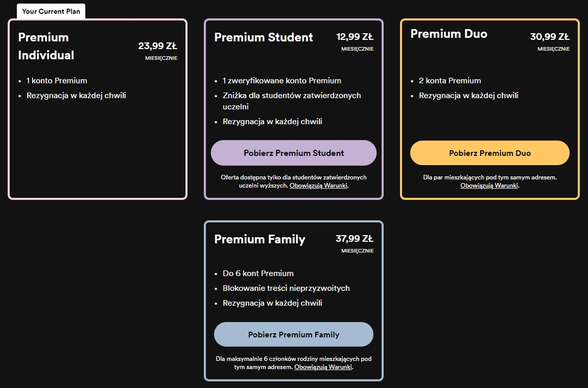Click the '2 konta Premium' bullet
The image size is (588, 388).
[x=450, y=81]
